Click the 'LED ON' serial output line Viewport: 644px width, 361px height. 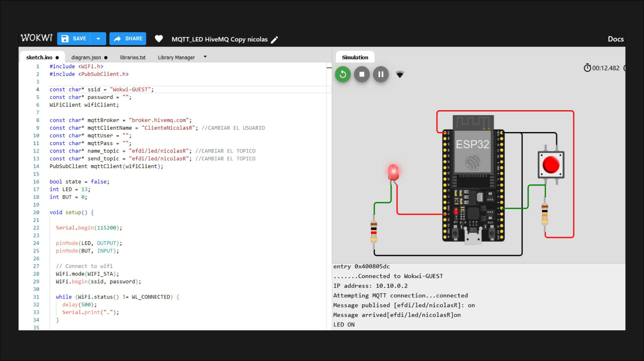click(344, 324)
